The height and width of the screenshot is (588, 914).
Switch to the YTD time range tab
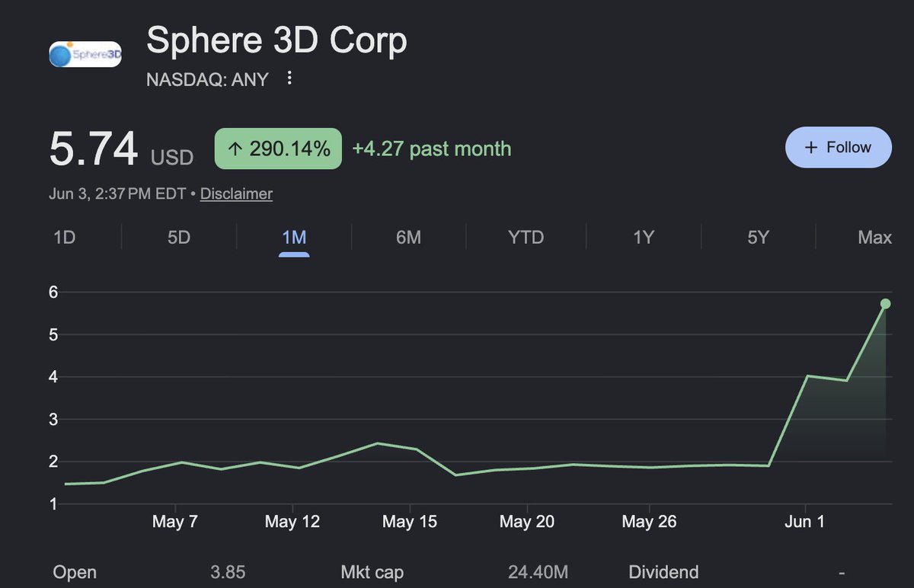point(526,238)
